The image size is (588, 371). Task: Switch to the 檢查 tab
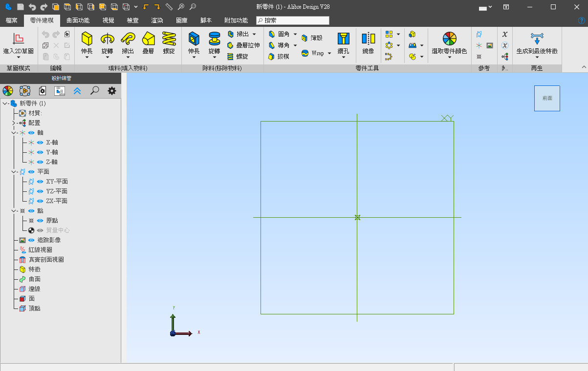(x=132, y=21)
